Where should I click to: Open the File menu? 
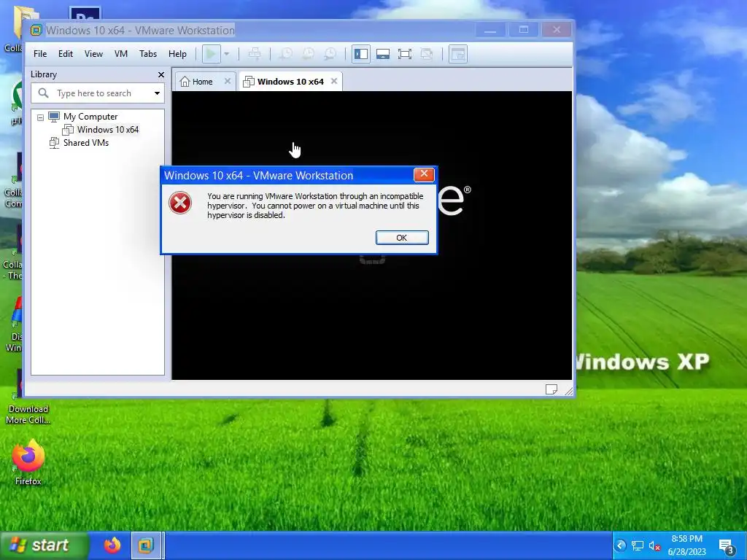pos(40,54)
